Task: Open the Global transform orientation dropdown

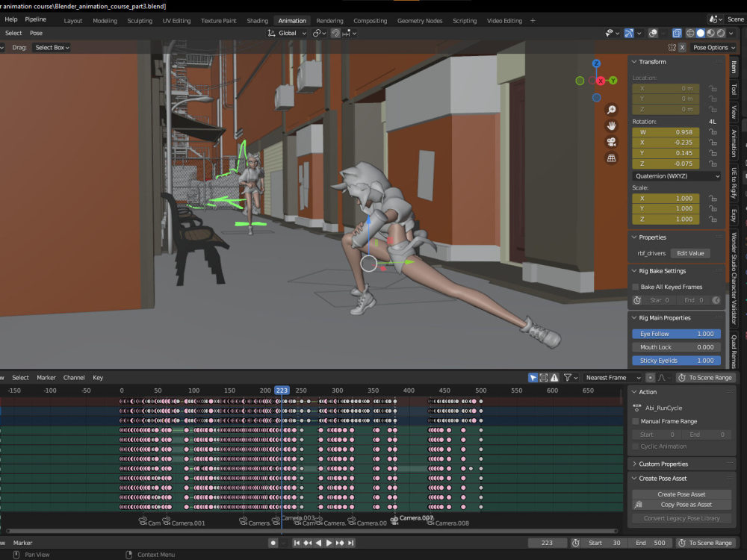Action: coord(287,33)
